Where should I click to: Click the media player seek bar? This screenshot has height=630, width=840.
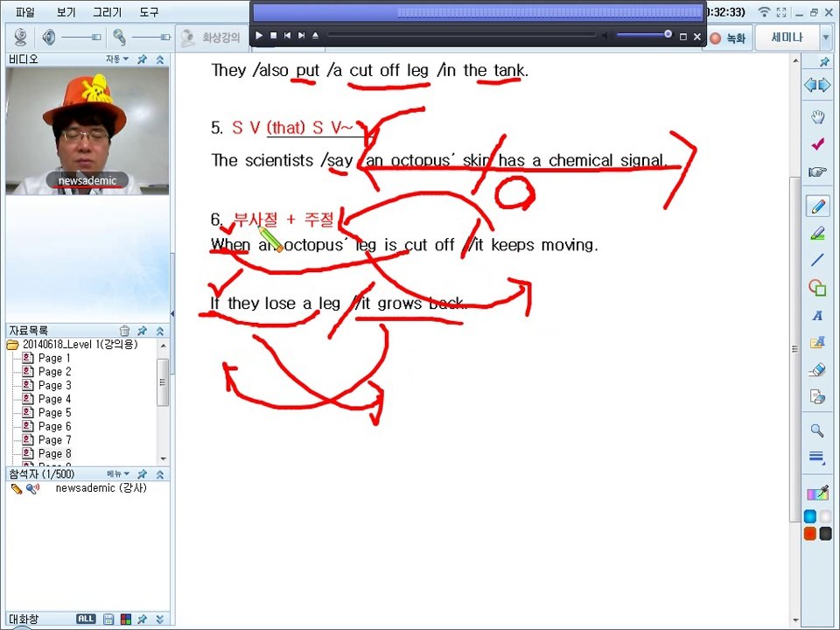click(461, 35)
